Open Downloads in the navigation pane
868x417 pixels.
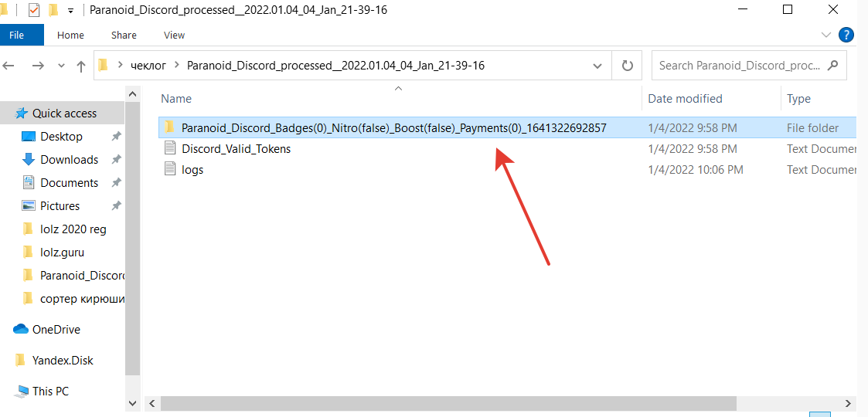point(69,159)
